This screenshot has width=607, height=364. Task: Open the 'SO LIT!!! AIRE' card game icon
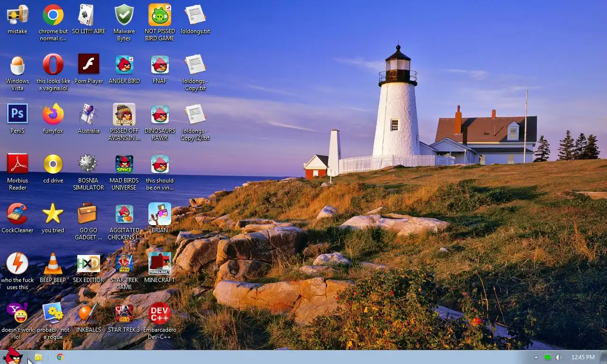(x=89, y=19)
